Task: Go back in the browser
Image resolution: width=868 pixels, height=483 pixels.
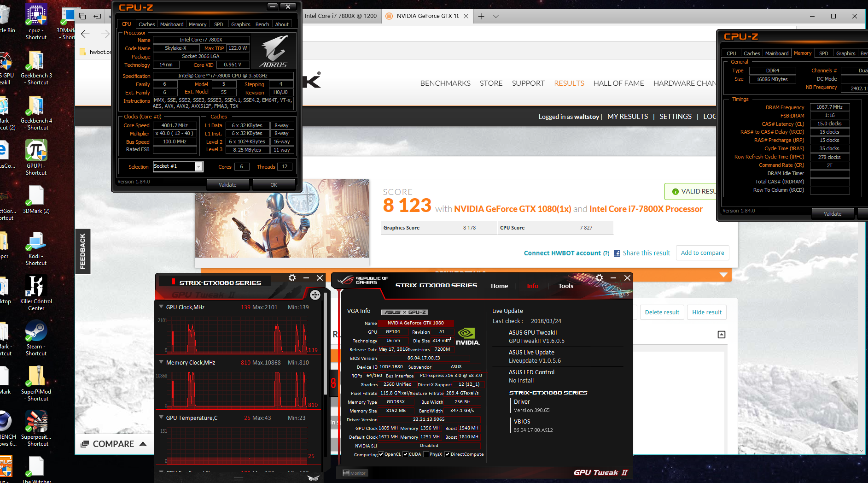Action: [x=85, y=34]
